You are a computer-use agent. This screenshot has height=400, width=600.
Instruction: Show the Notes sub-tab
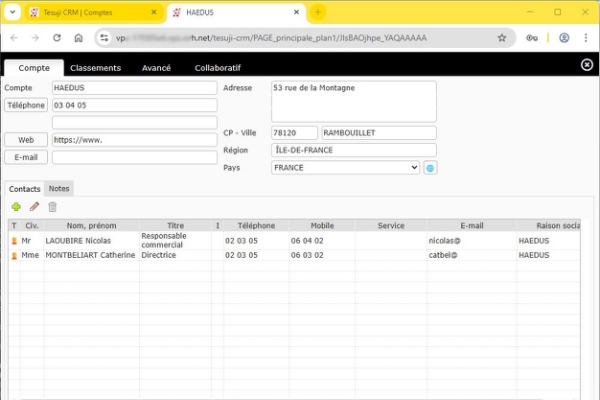click(x=59, y=188)
